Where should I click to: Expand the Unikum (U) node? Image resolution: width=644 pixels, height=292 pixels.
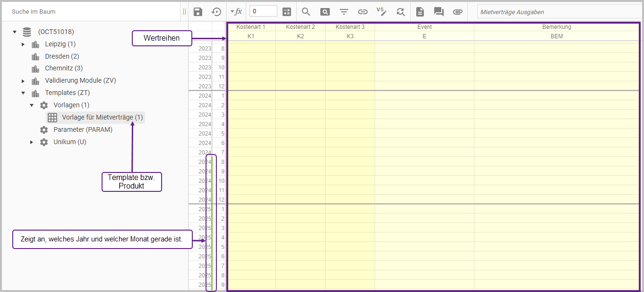(x=32, y=142)
